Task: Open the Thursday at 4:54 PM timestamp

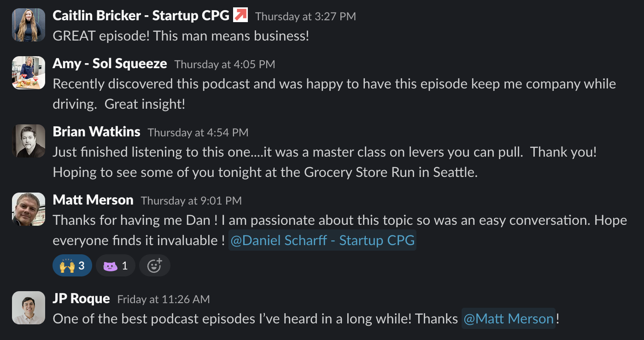Action: click(198, 133)
